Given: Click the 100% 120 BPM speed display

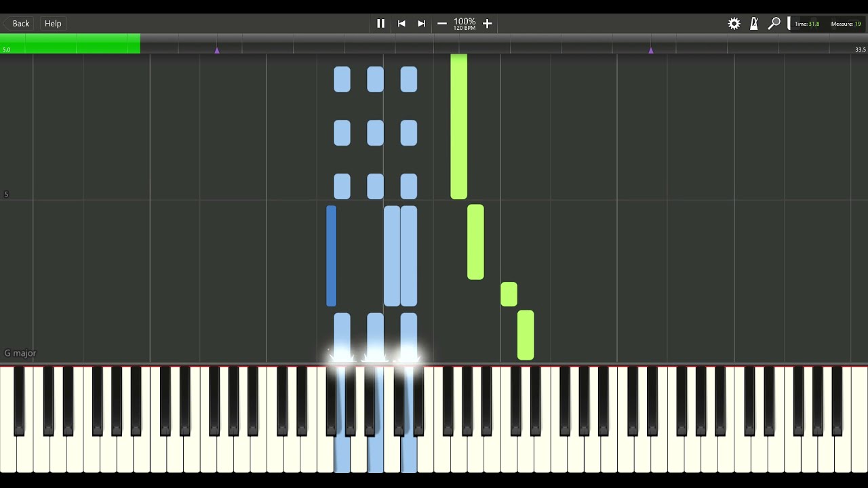Looking at the screenshot, I should pos(465,24).
